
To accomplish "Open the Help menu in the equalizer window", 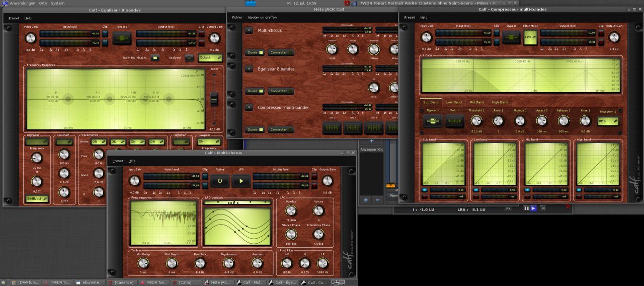I will pos(28,18).
